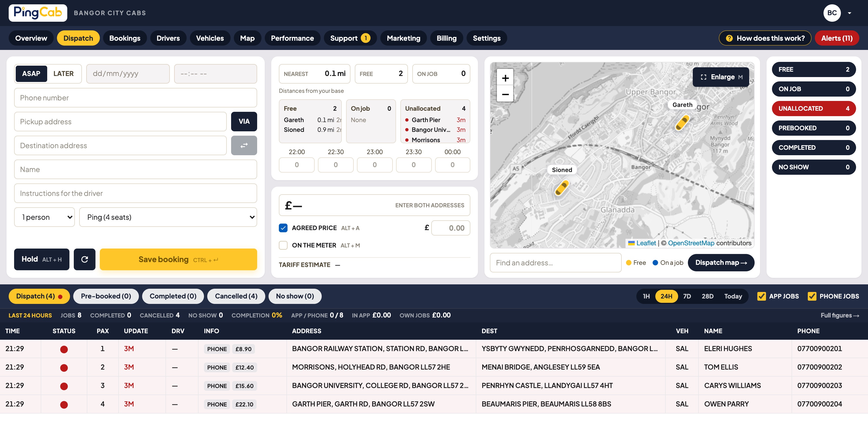This screenshot has width=868, height=445.
Task: Open the time picker field
Action: coord(216,74)
